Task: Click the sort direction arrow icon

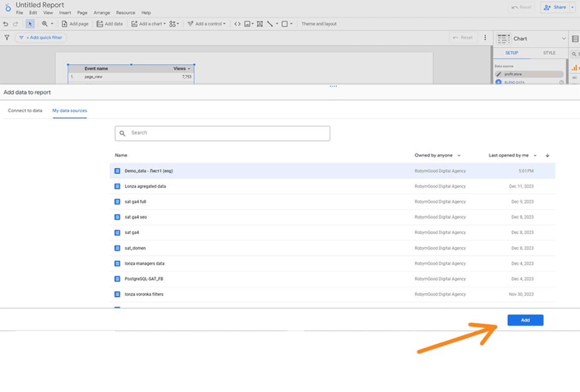Action: point(548,155)
